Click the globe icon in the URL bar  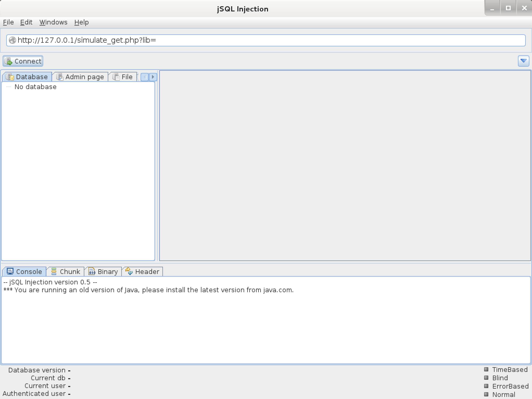coord(12,40)
